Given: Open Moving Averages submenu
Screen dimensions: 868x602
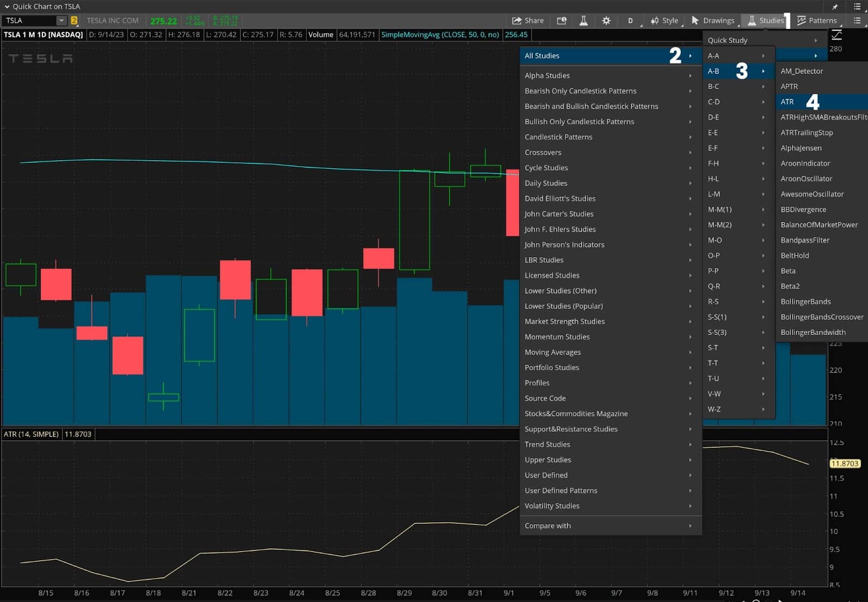Looking at the screenshot, I should pos(611,352).
